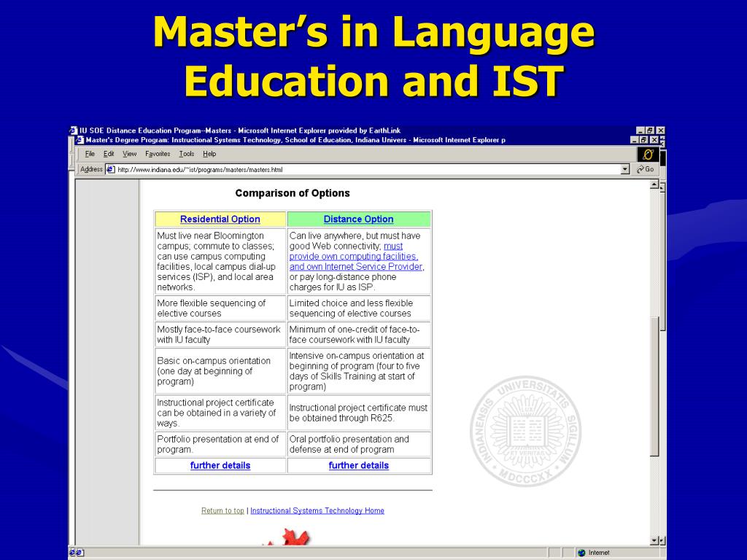747x560 pixels.
Task: Click IE icon in IU SOE window title
Action: [x=73, y=131]
